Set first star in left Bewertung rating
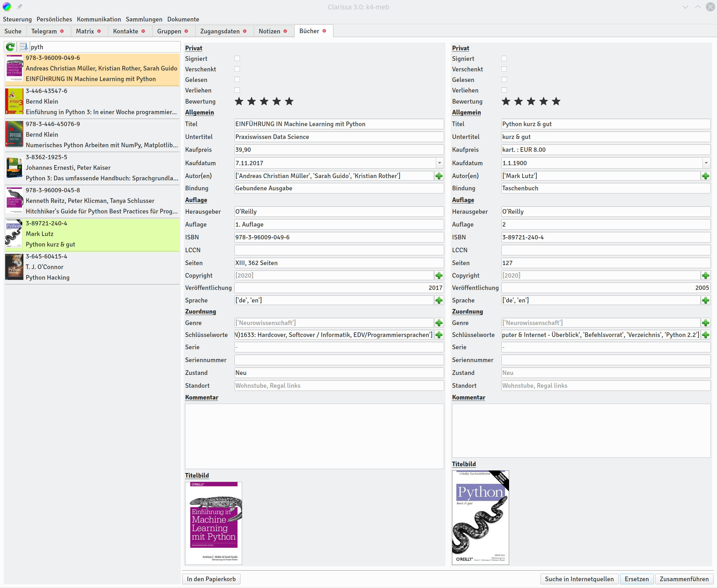 coord(239,101)
